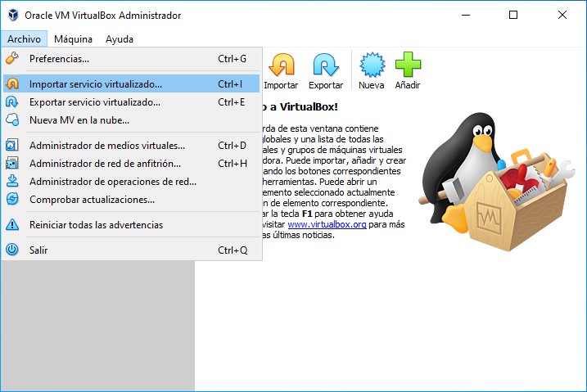Viewport: 587px width, 392px height.
Task: Click the blue export arrow menu icon
Action: [x=12, y=101]
